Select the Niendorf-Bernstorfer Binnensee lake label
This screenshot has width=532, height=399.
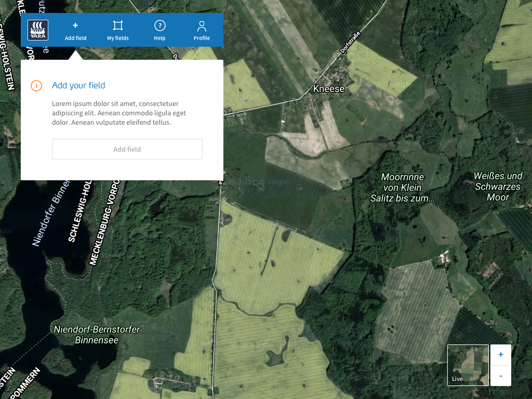click(97, 335)
